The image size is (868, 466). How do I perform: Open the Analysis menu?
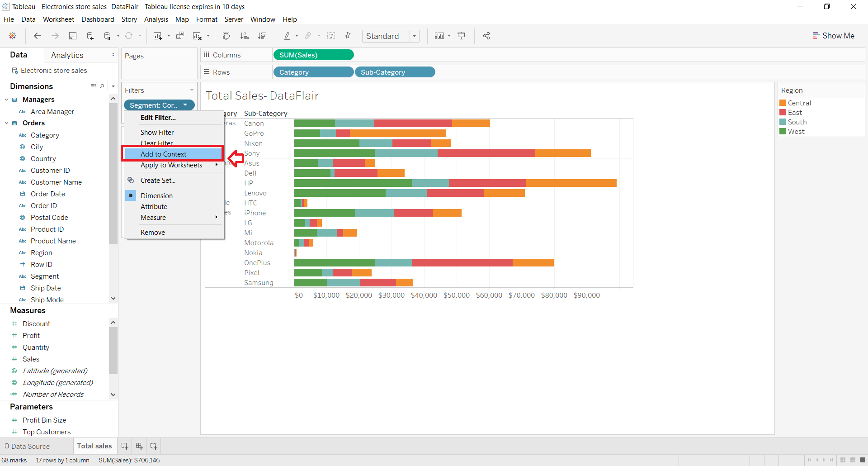click(156, 19)
